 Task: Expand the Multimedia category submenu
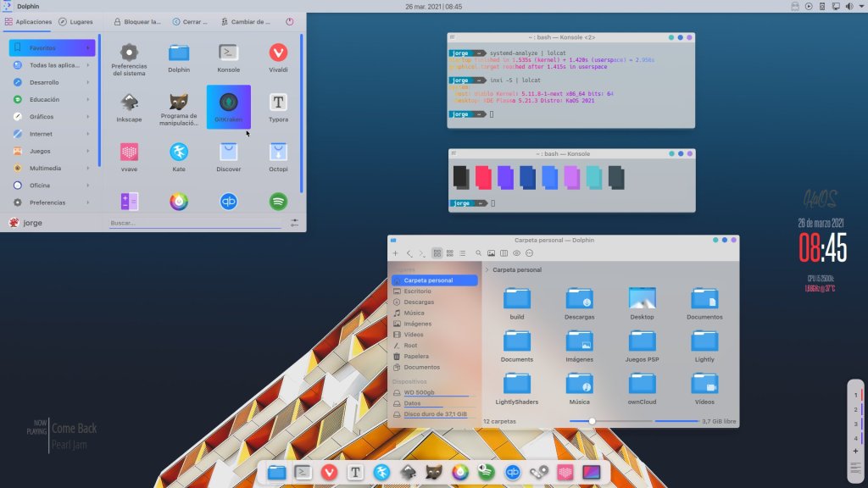[x=51, y=168]
